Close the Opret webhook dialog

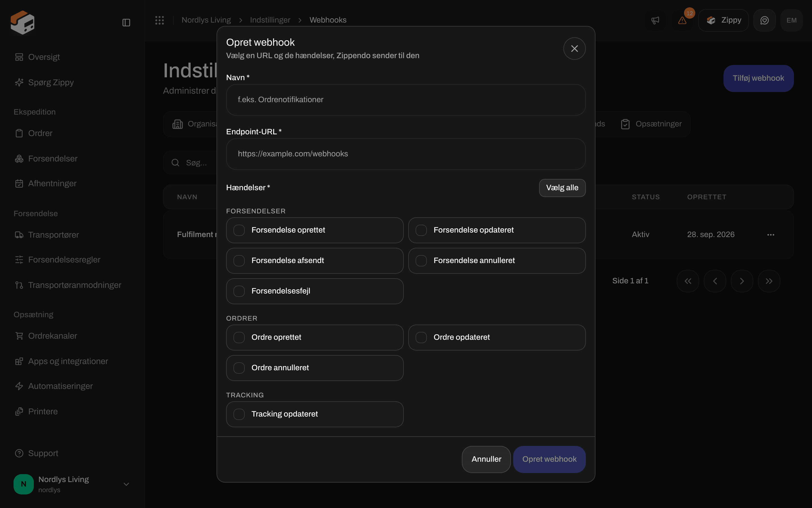click(x=574, y=49)
